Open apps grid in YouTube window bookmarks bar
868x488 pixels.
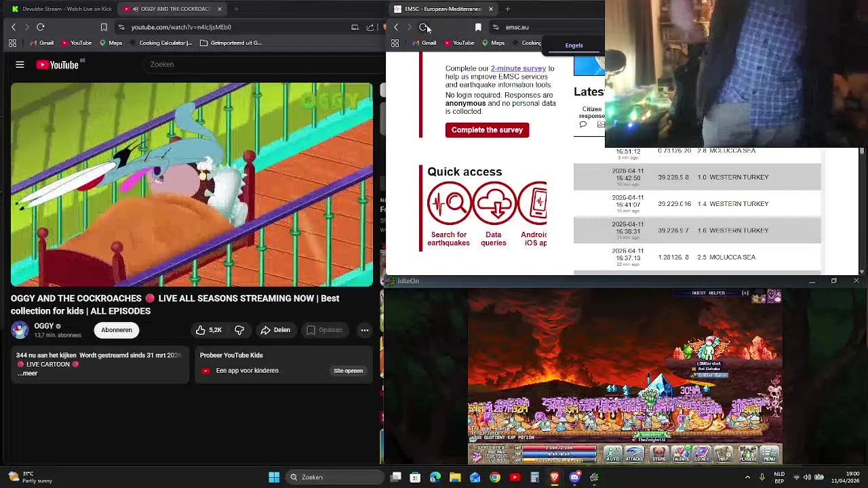12,43
